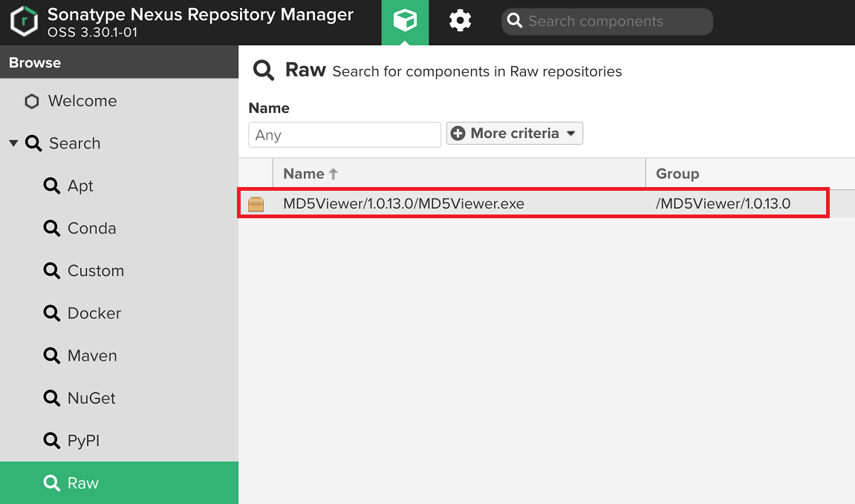Click the magnifier icon beside NuGet
Screen dimensions: 855x504
pyautogui.click(x=52, y=399)
